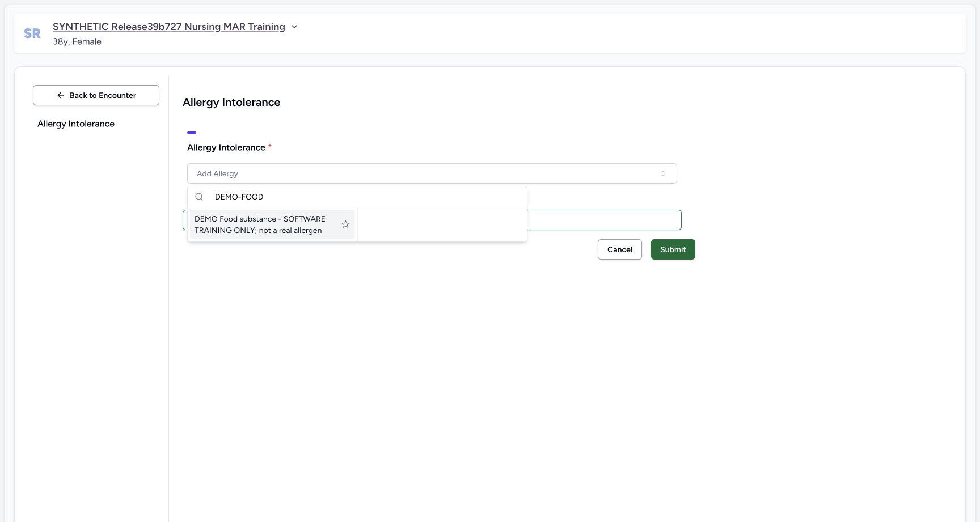Cancel the allergy form
This screenshot has width=980, height=522.
[x=620, y=249]
